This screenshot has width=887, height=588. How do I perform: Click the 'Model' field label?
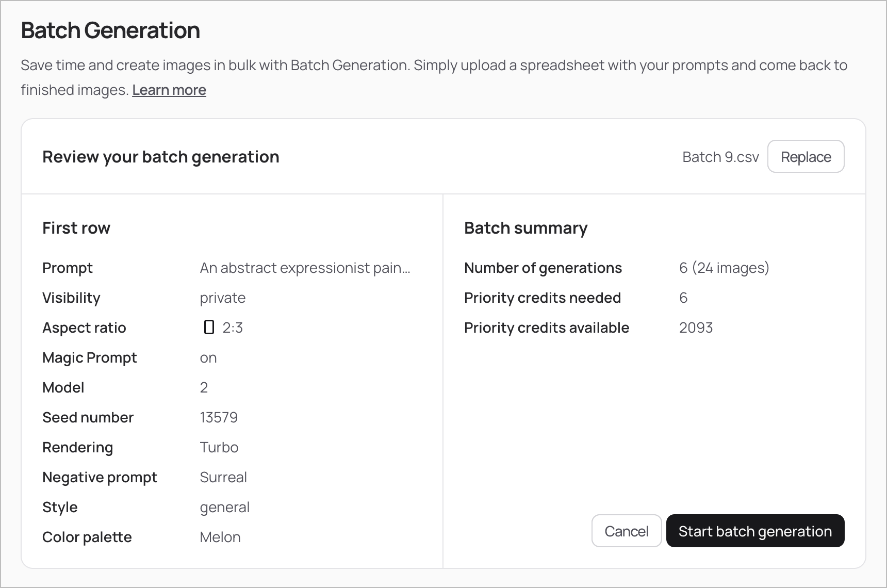(x=63, y=387)
